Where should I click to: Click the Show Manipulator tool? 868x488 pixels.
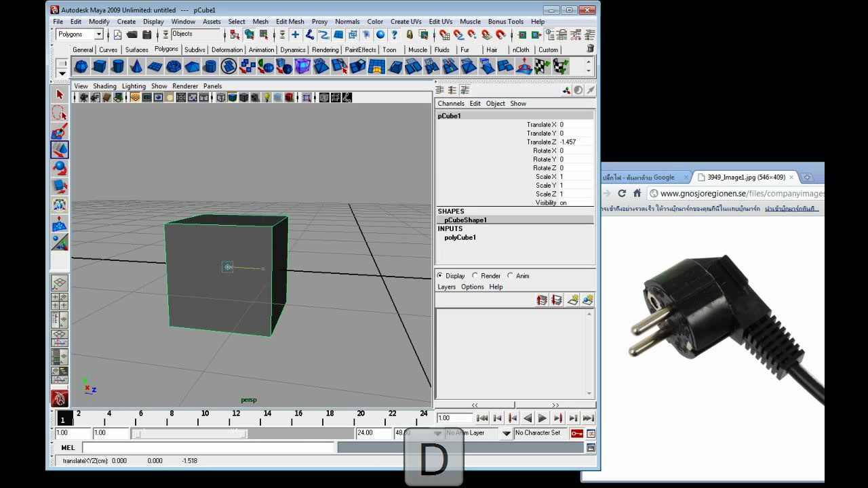(x=60, y=242)
